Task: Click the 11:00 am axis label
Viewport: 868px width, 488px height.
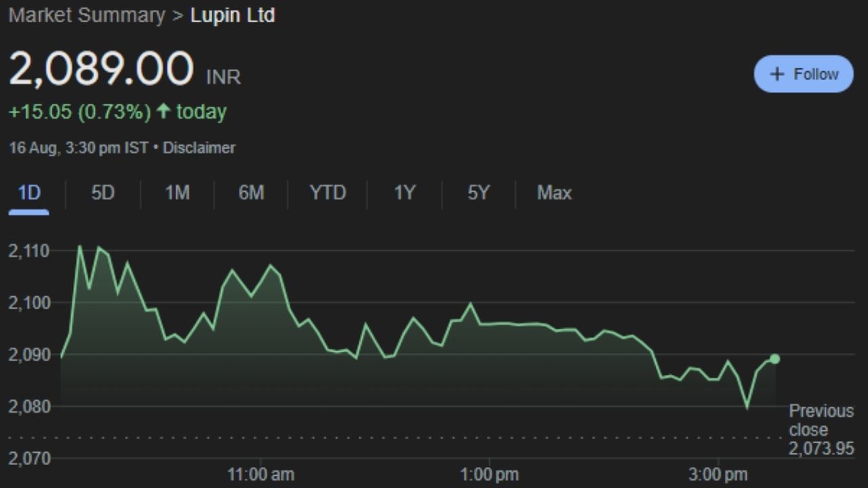Action: click(260, 474)
